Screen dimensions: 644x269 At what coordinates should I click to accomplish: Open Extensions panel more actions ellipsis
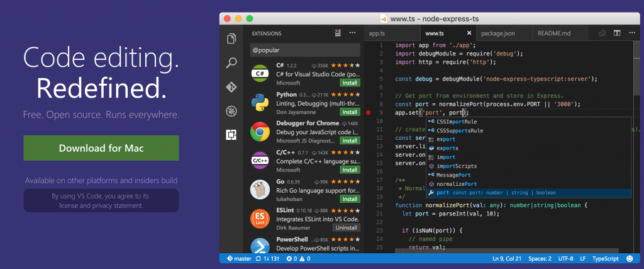[352, 33]
